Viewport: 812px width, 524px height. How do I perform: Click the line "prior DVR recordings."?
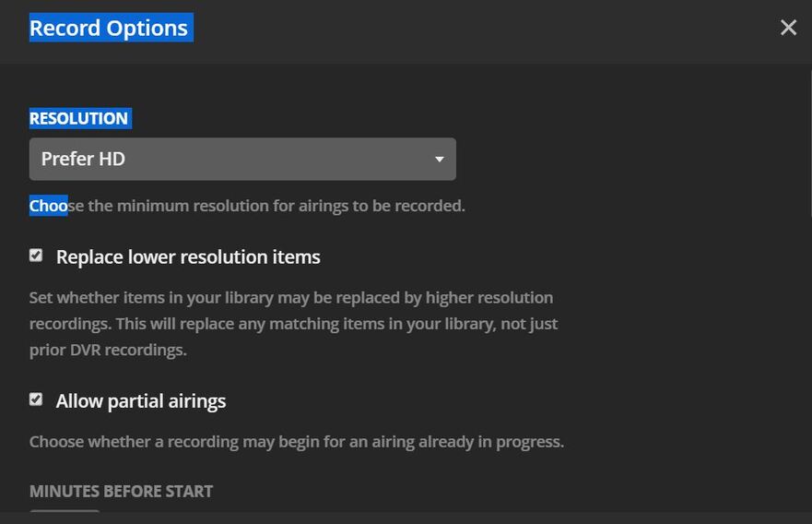tap(108, 350)
